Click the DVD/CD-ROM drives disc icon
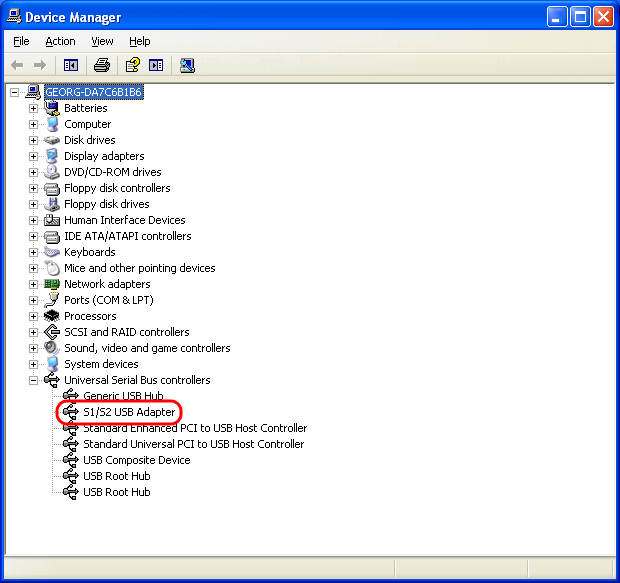The width and height of the screenshot is (620, 583). click(52, 172)
